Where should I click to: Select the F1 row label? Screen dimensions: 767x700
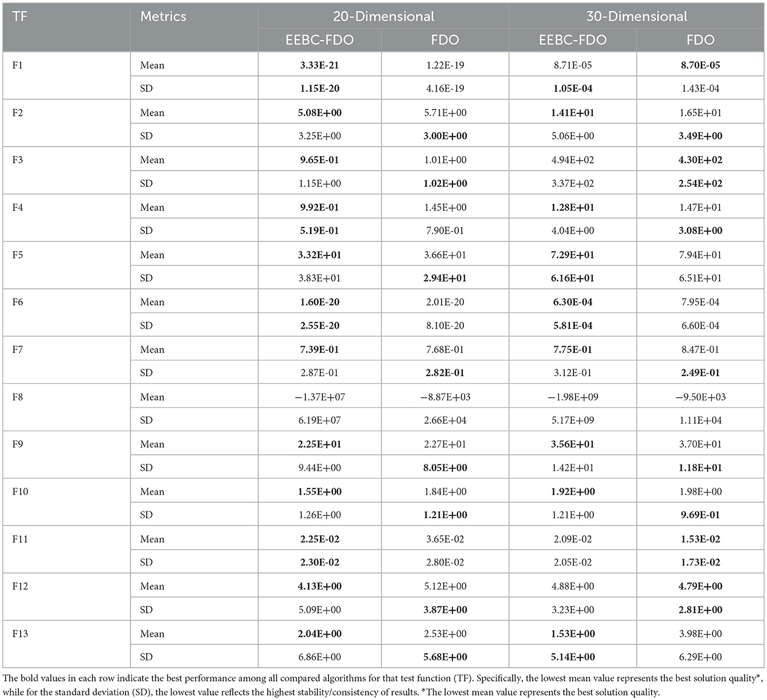18,65
